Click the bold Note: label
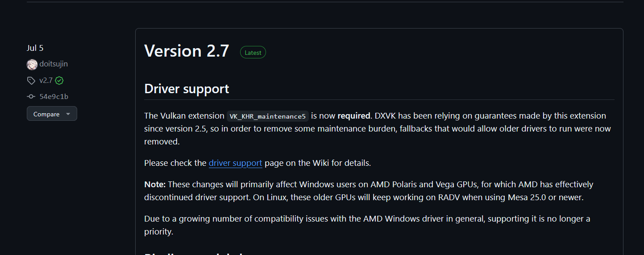This screenshot has height=255, width=644. click(155, 184)
